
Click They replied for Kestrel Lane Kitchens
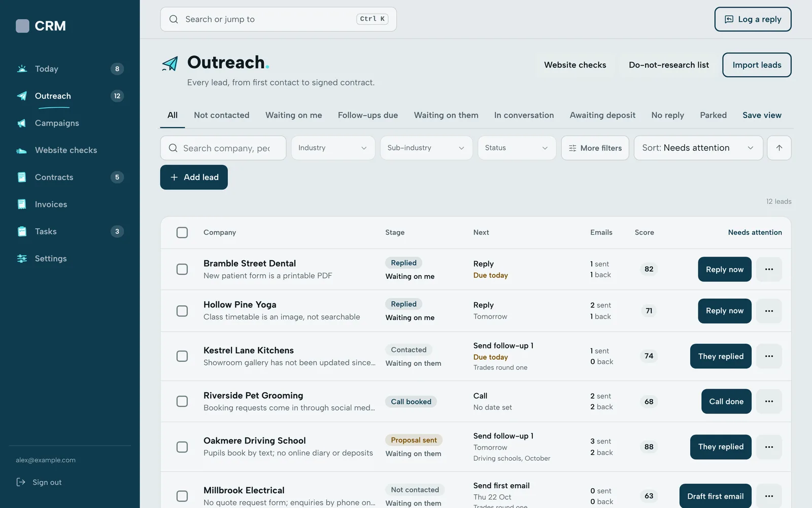click(721, 356)
